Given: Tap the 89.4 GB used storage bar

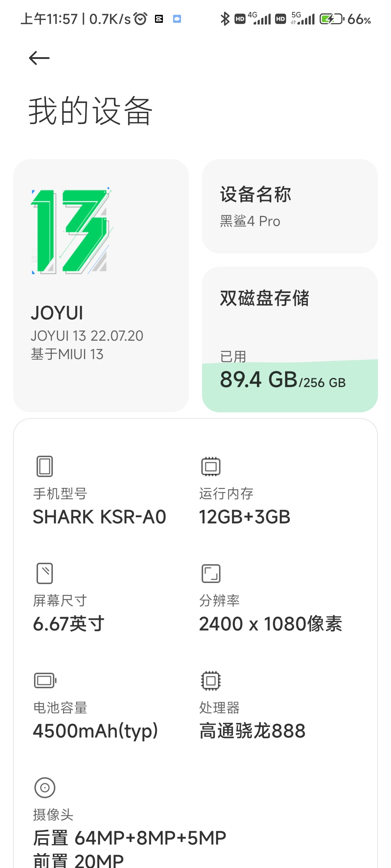Looking at the screenshot, I should (x=290, y=386).
